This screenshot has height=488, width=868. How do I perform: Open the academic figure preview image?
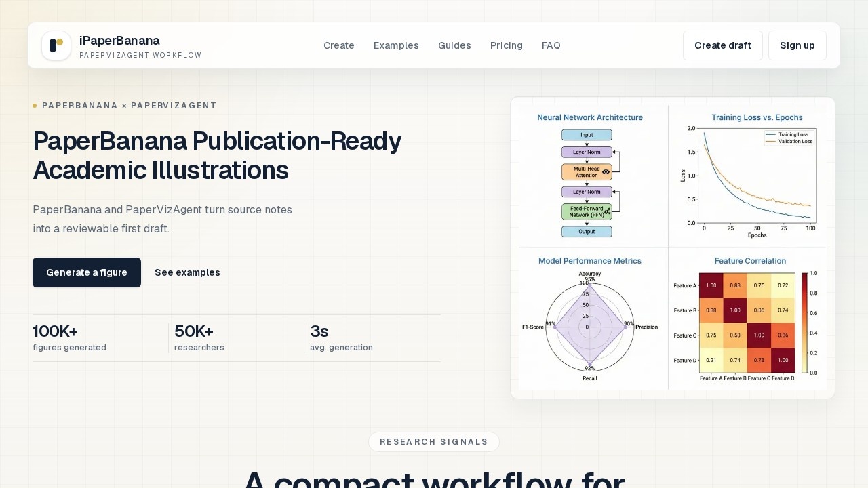click(x=673, y=248)
